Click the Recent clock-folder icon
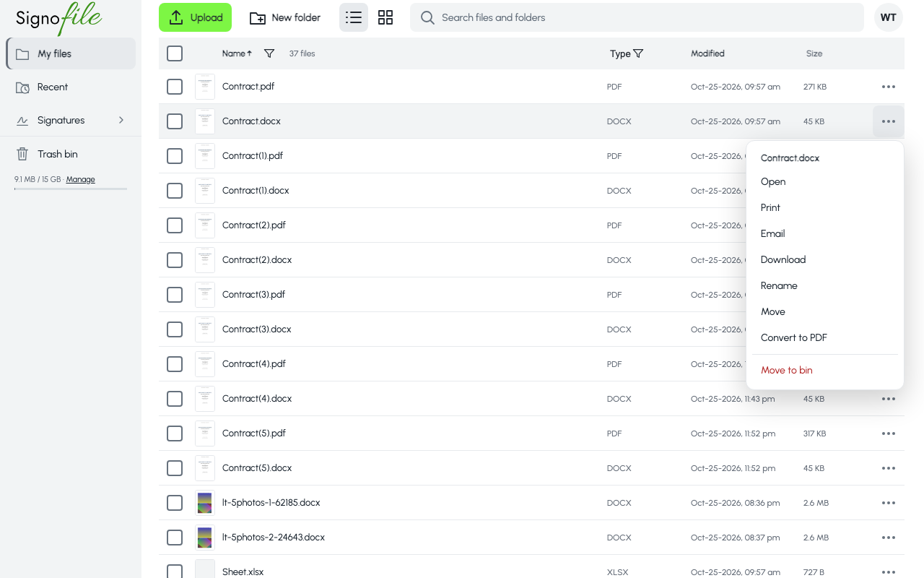The height and width of the screenshot is (578, 924). point(22,87)
